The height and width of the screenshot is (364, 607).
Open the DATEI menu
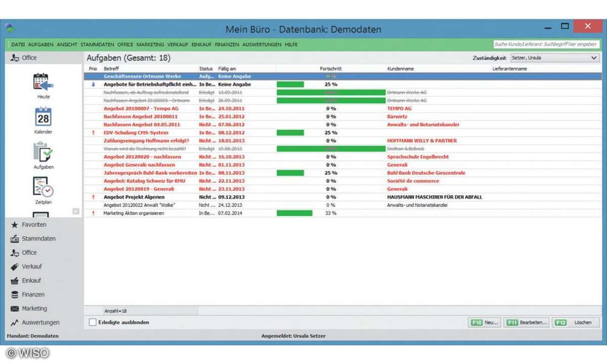pyautogui.click(x=18, y=44)
